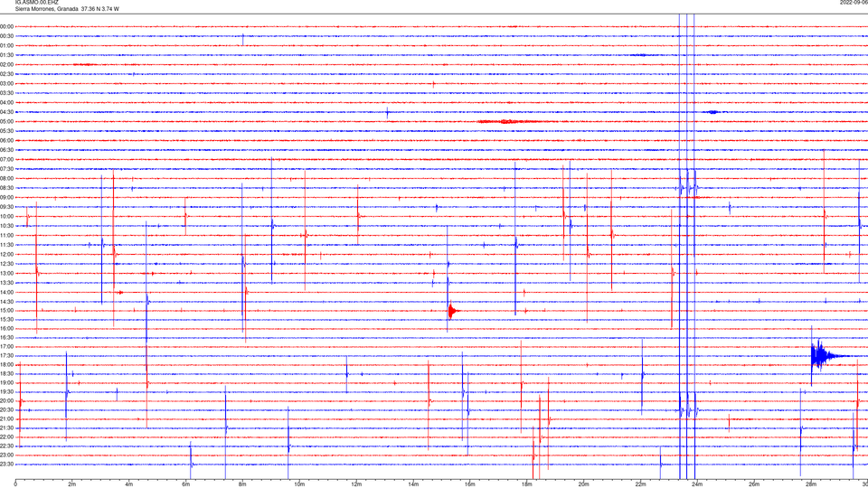Select the 14:00 trace time label
This screenshot has width=868, height=488.
(x=7, y=292)
